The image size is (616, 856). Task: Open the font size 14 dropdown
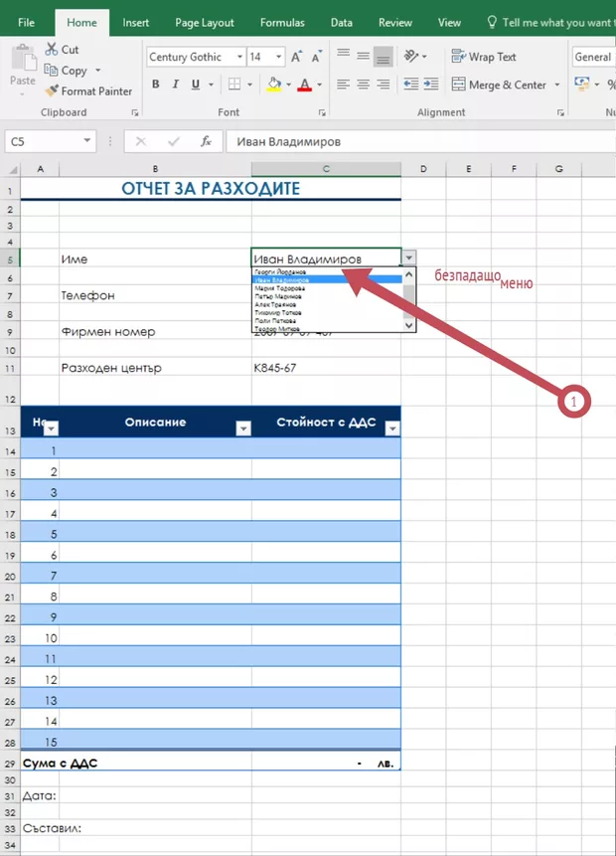pos(279,57)
